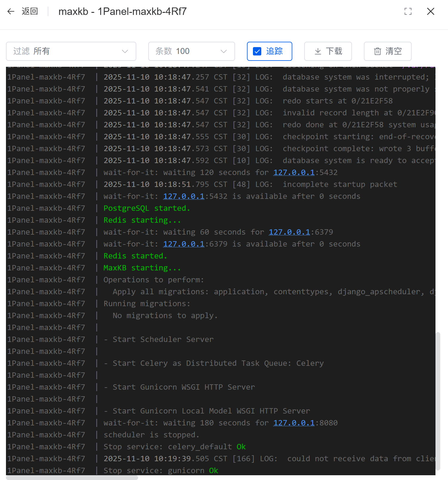Open 127.0.0.1 link on 5432 is available line
This screenshot has height=480, width=448.
[x=184, y=196]
